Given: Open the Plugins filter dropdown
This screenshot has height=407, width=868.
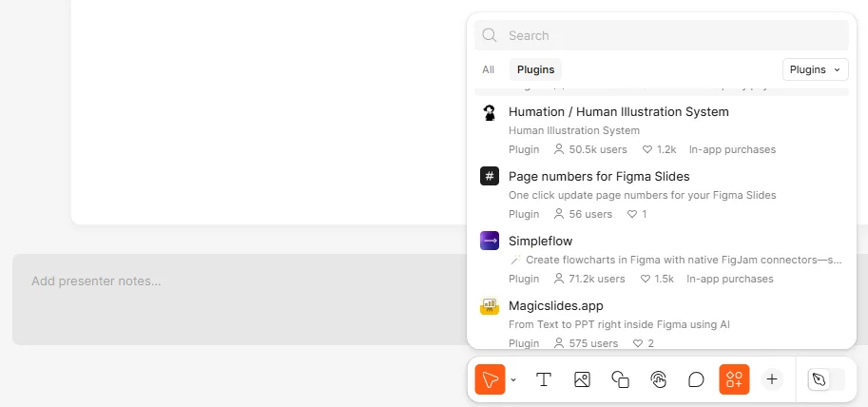Looking at the screenshot, I should coord(815,69).
